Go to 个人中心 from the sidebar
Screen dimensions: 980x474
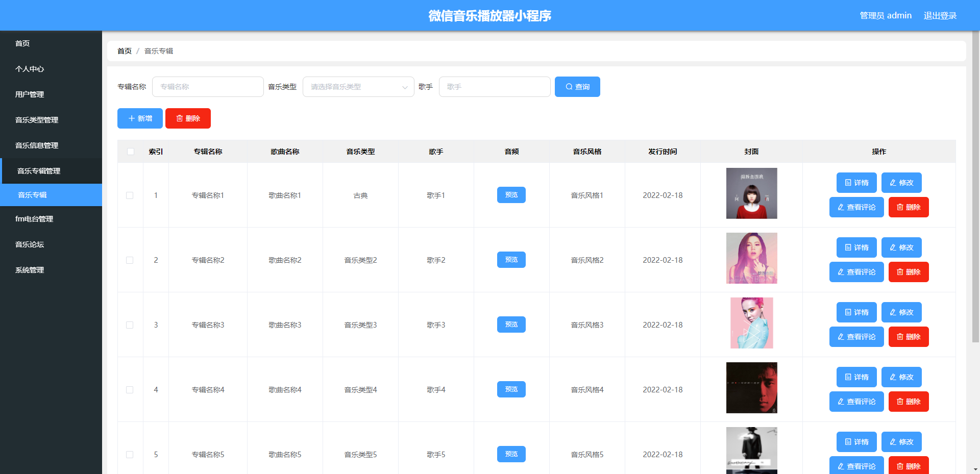[30, 69]
